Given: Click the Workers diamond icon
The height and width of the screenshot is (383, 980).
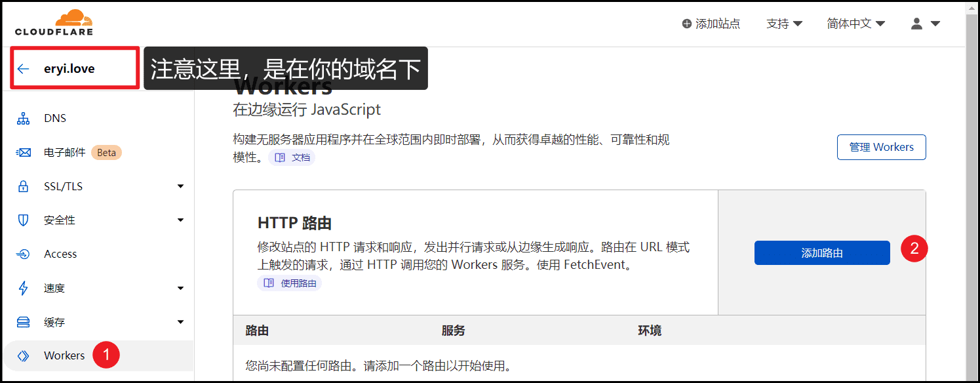Looking at the screenshot, I should [24, 355].
